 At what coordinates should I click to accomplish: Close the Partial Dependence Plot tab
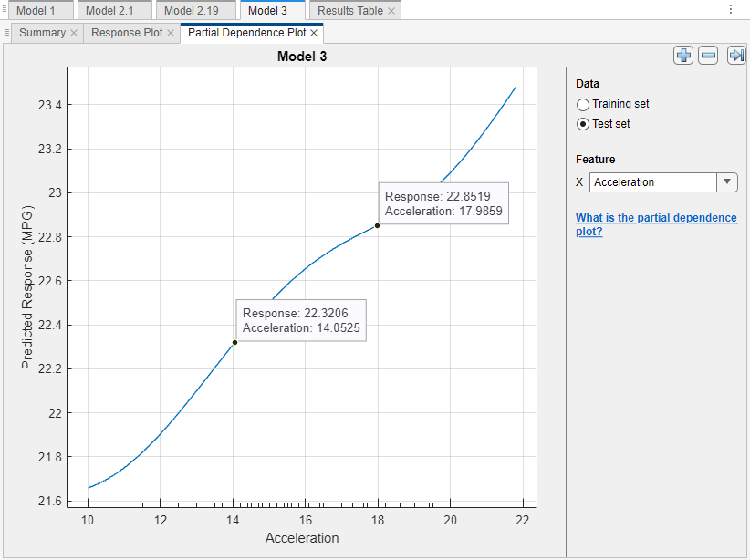pos(314,33)
